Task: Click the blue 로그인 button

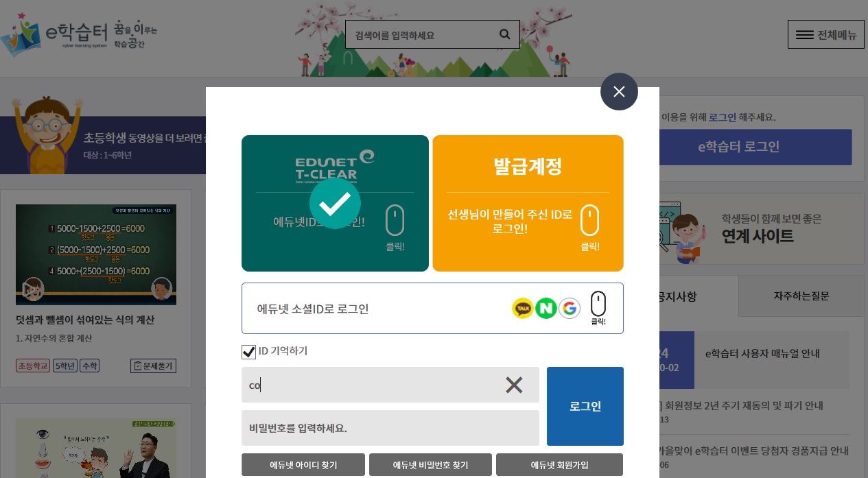Action: [585, 406]
